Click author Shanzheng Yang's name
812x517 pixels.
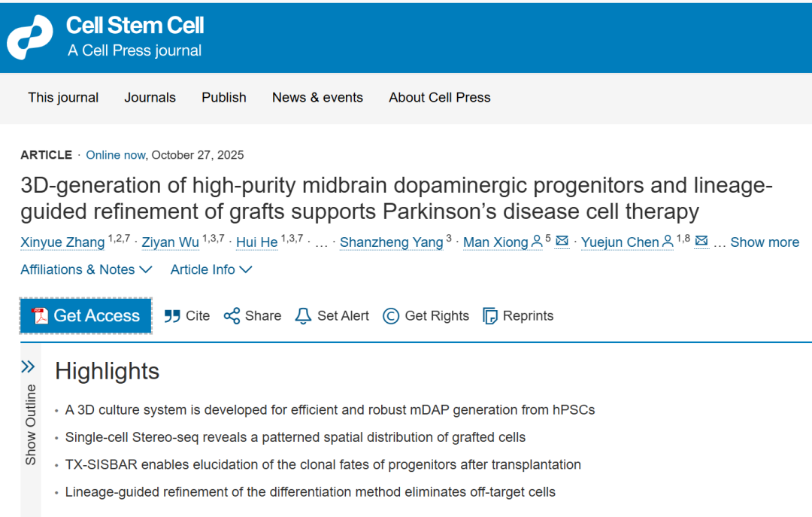point(391,242)
